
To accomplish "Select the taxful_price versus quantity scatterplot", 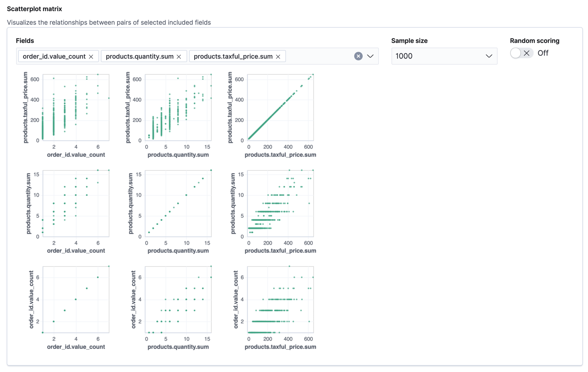I will tap(178, 107).
